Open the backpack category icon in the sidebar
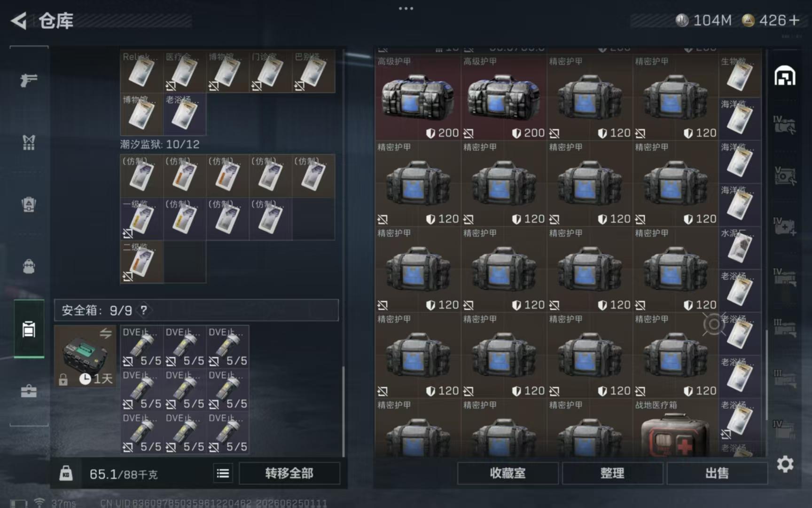Screen dimensions: 812x508 coord(29,267)
